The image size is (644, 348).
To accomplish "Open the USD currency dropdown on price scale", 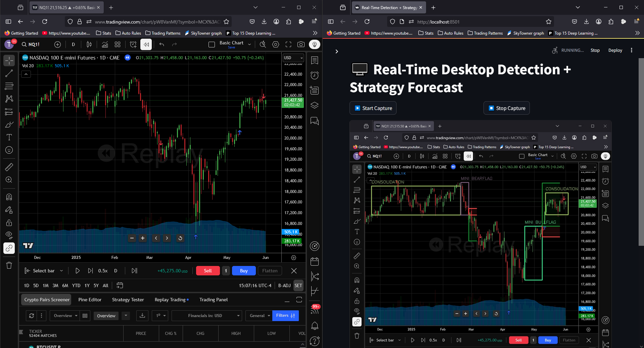I will pos(293,57).
